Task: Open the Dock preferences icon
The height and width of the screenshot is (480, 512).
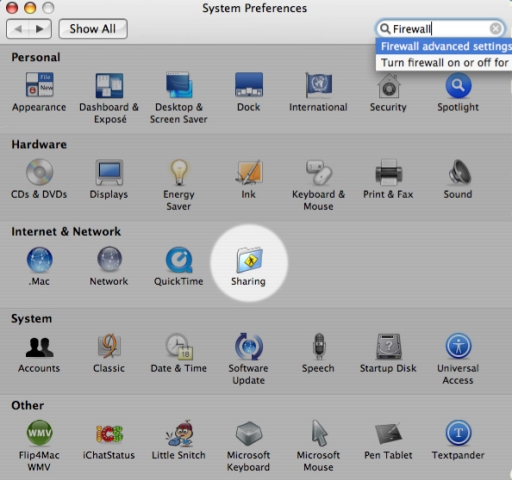Action: point(249,85)
